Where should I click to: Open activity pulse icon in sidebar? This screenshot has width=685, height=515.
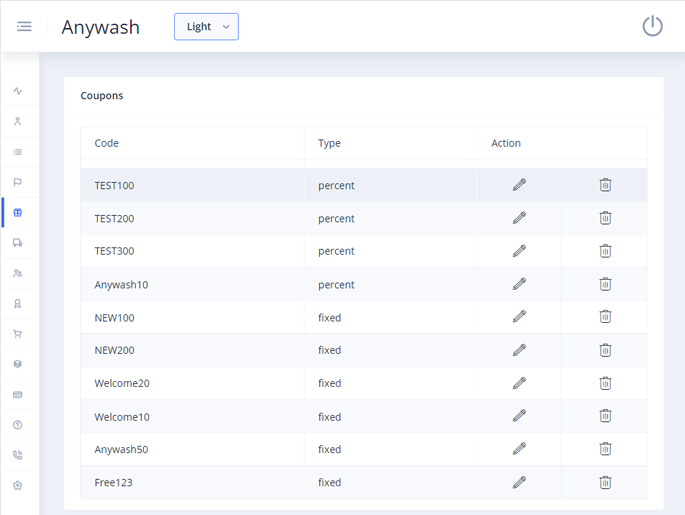pyautogui.click(x=18, y=91)
